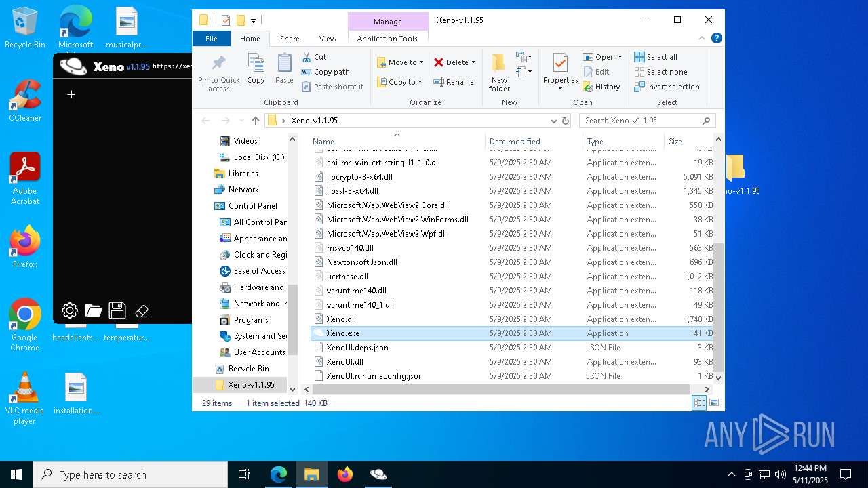868x488 pixels.
Task: Click Invert selection in ribbon
Action: pyautogui.click(x=667, y=87)
